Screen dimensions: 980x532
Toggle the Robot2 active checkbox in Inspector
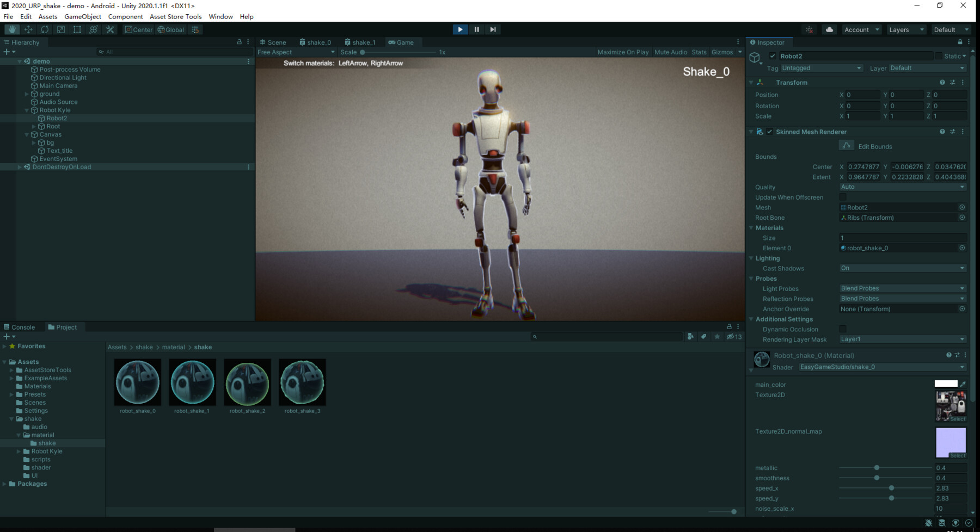point(773,55)
